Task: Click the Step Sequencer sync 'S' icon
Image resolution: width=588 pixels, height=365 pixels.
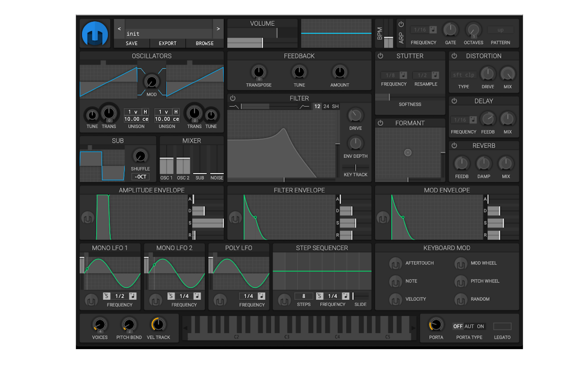Action: [x=319, y=296]
